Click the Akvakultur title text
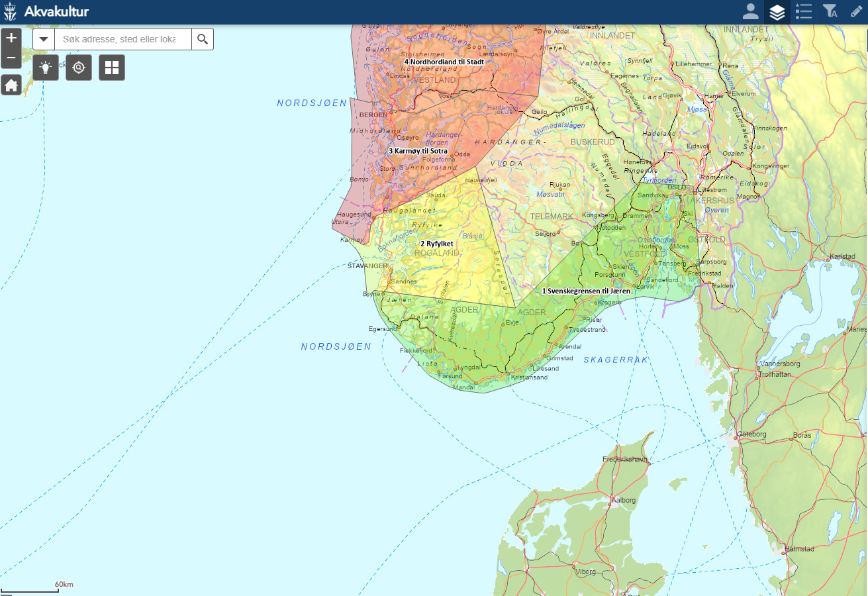Image resolution: width=868 pixels, height=596 pixels. [56, 12]
